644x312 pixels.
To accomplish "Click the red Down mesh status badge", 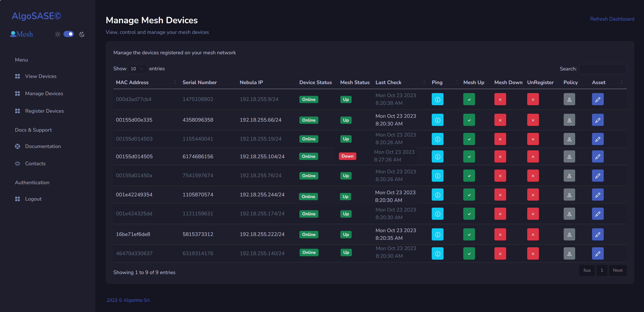I will [347, 156].
